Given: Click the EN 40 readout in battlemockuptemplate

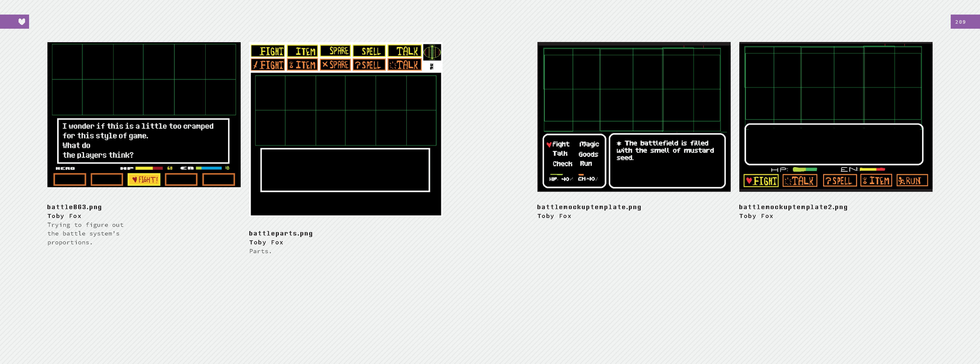Looking at the screenshot, I should pos(588,179).
